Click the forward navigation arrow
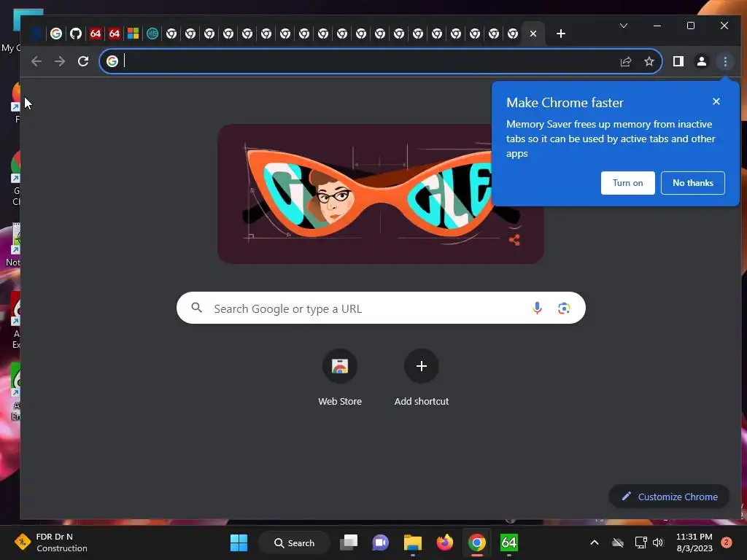Screen dimensions: 747x560 [60, 61]
